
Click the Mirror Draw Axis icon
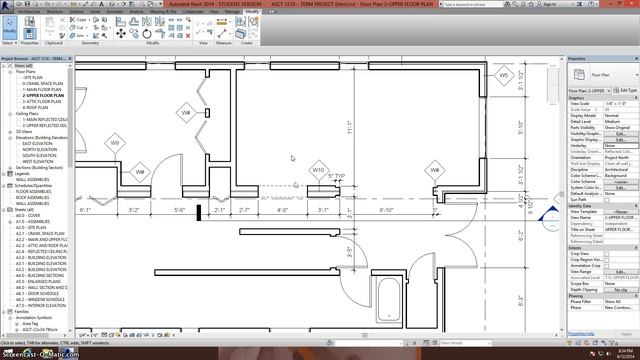pos(160,21)
